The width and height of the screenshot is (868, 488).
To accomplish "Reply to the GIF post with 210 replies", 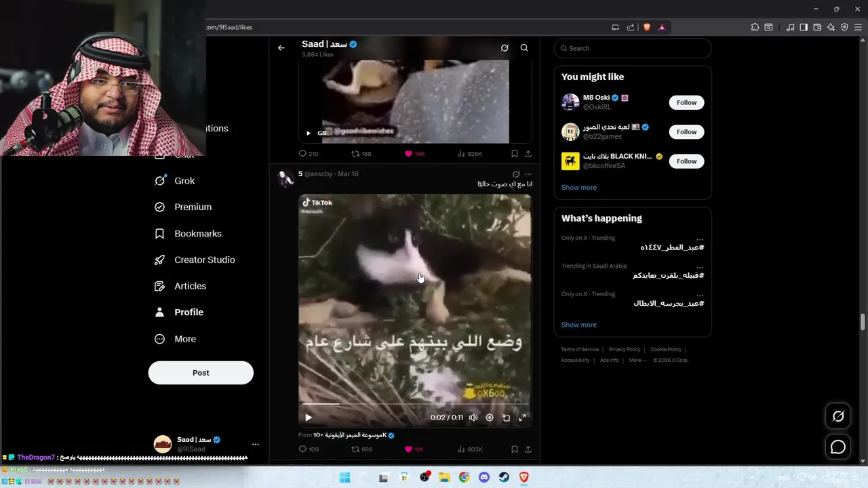I will point(309,154).
